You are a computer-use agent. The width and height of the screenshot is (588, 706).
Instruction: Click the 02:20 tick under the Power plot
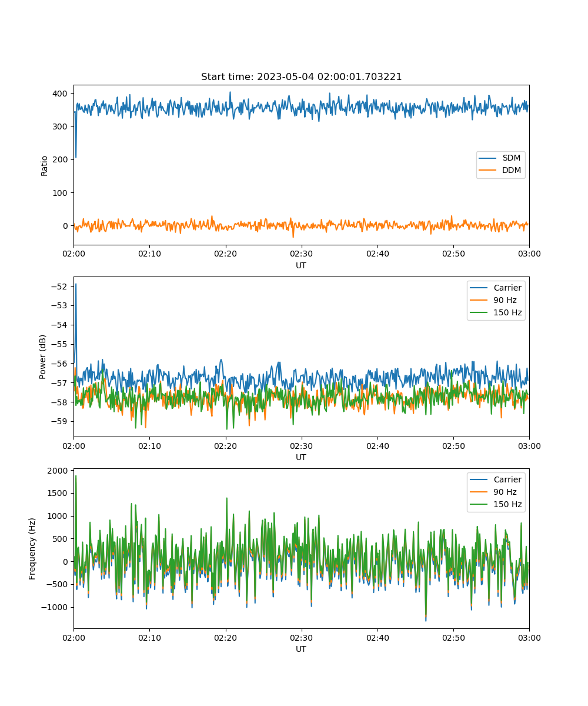(225, 445)
